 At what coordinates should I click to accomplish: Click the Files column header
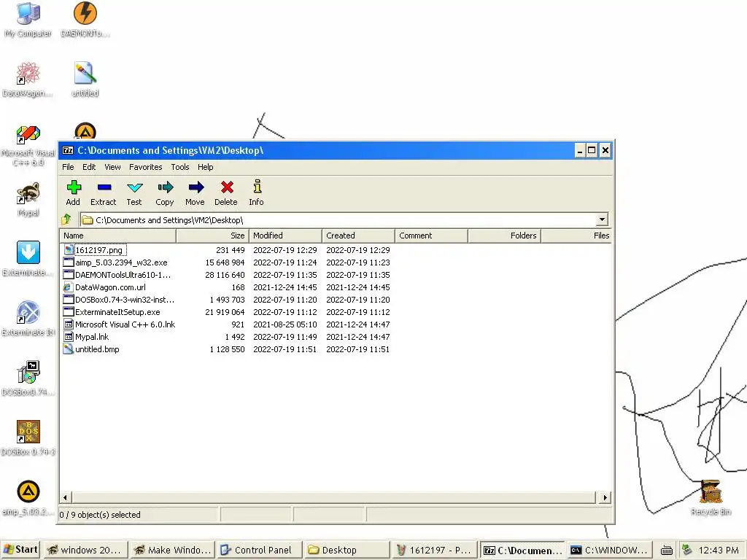[x=577, y=236]
